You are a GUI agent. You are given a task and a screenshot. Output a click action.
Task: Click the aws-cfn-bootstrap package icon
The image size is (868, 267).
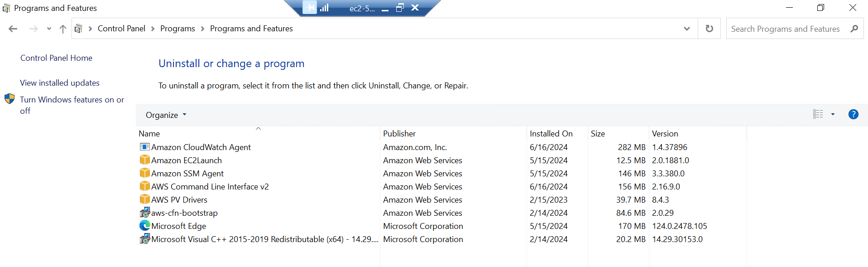(144, 212)
